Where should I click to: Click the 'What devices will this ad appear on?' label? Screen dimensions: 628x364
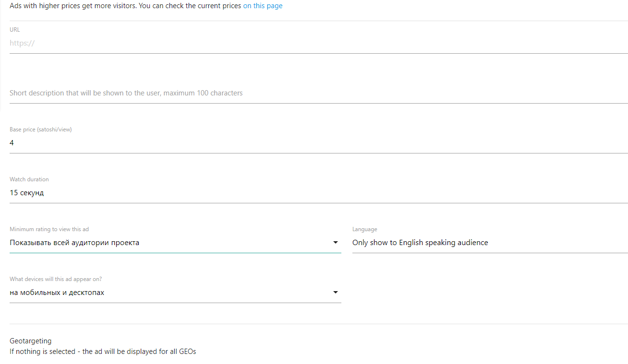(56, 279)
